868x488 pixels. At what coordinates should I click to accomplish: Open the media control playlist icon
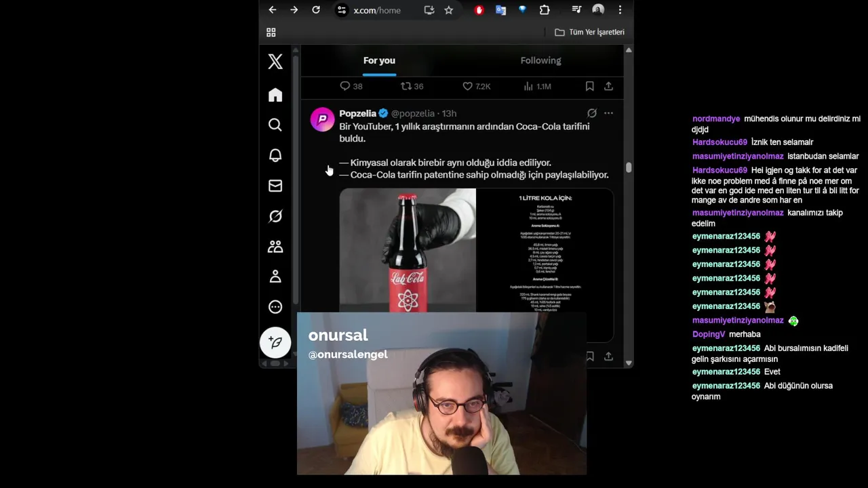(576, 10)
